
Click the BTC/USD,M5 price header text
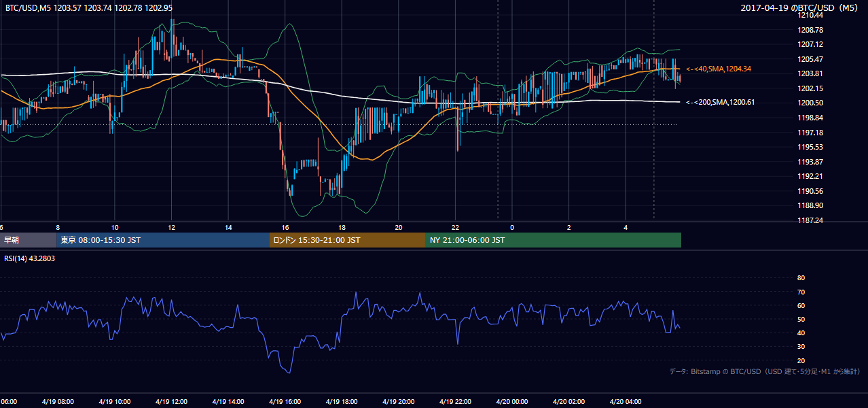88,7
